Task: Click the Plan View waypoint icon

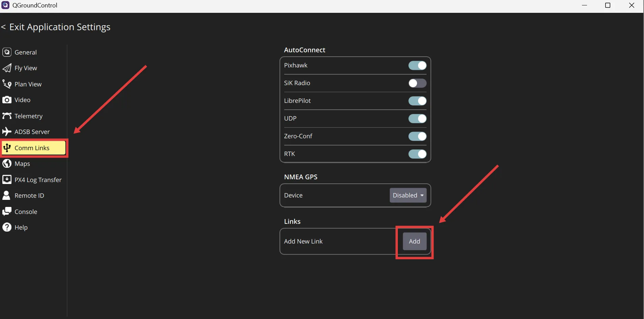Action: [7, 84]
